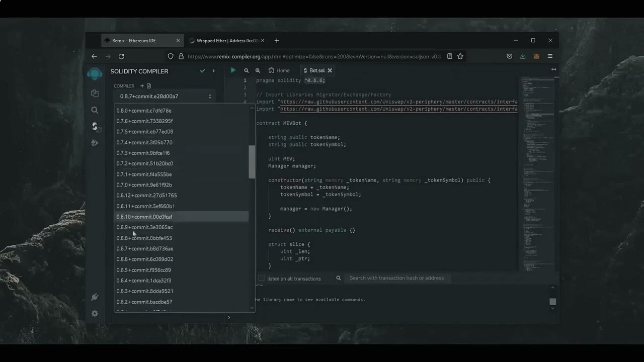Select compiler 0.7.4+commit.3f05b770
This screenshot has width=644, height=362.
[182, 142]
